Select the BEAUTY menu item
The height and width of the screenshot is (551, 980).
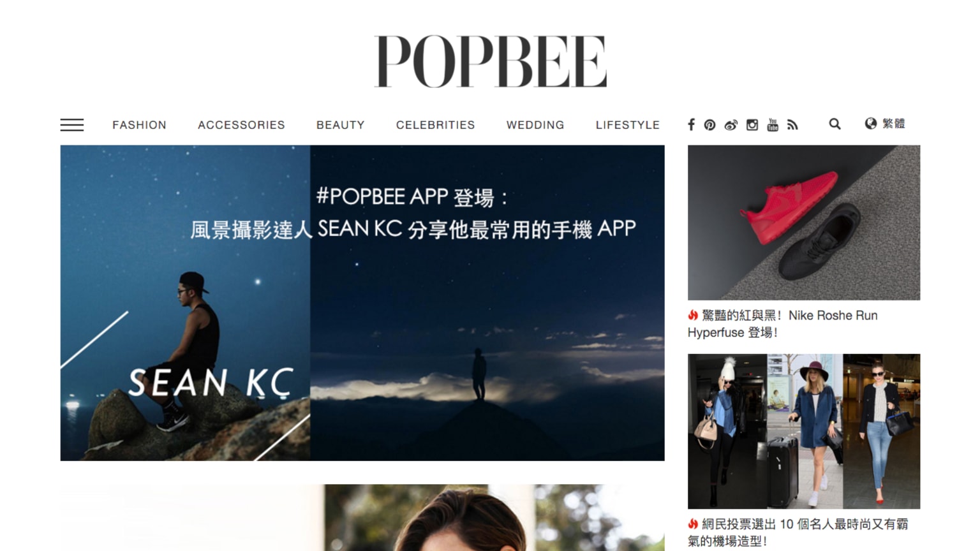pos(341,125)
